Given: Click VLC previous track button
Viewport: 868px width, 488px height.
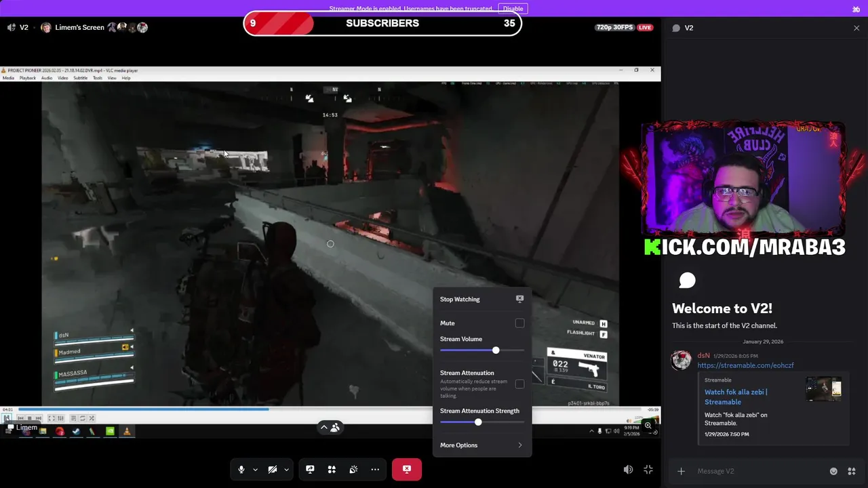Looking at the screenshot, I should pyautogui.click(x=20, y=418).
